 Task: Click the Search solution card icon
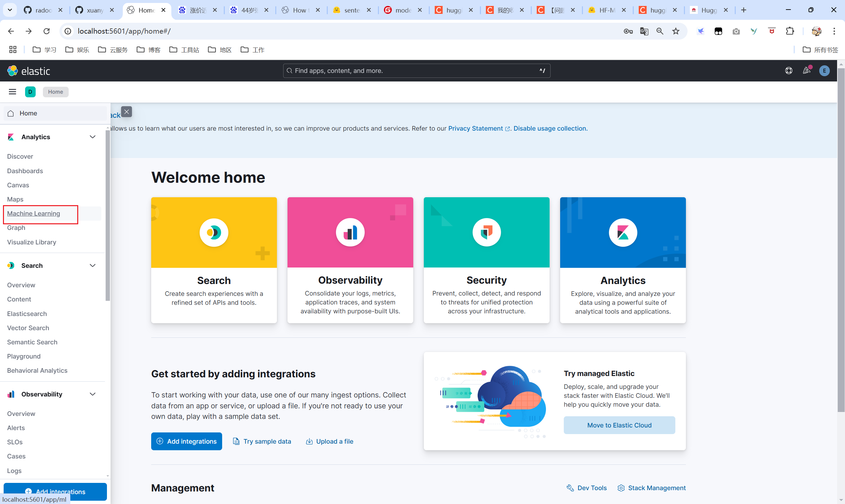coord(214,233)
